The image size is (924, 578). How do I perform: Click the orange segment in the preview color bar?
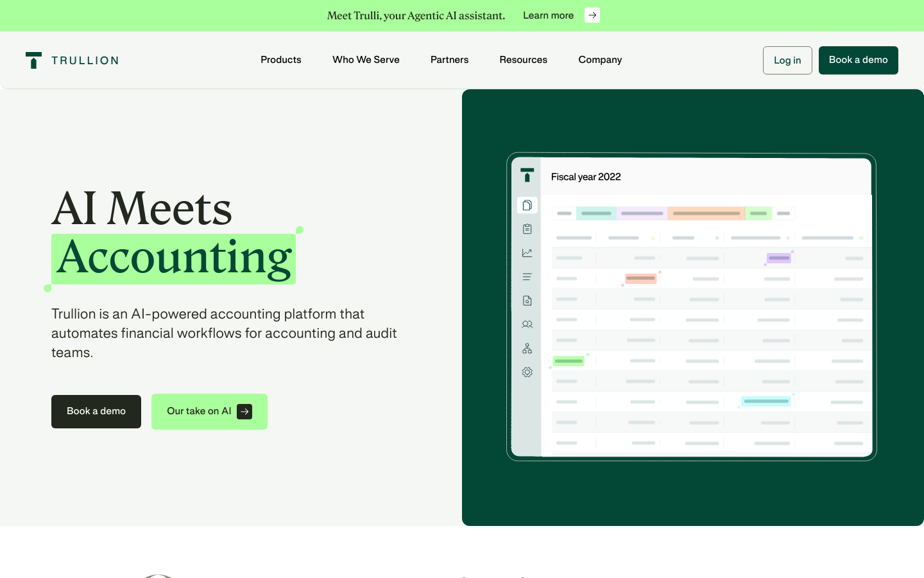[x=706, y=213]
